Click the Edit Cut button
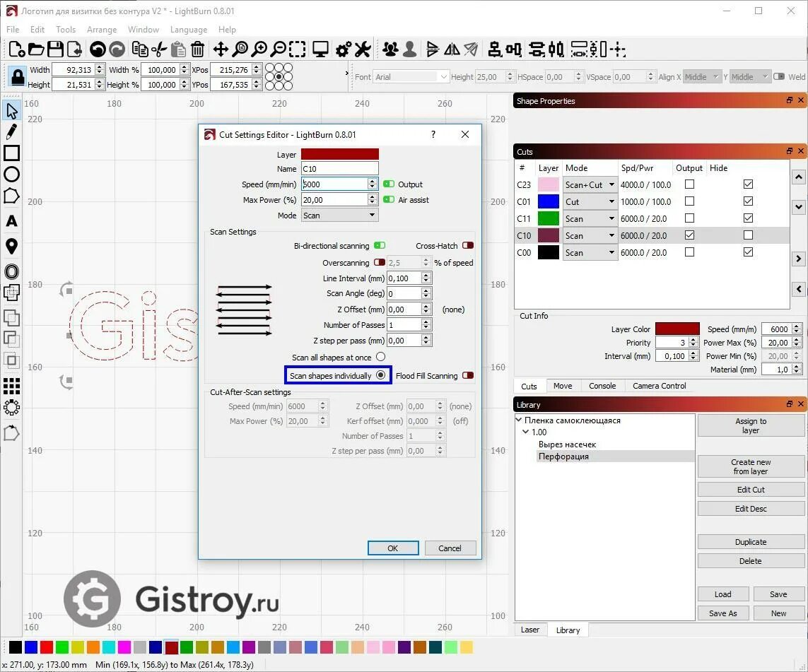This screenshot has height=672, width=808. 751,489
